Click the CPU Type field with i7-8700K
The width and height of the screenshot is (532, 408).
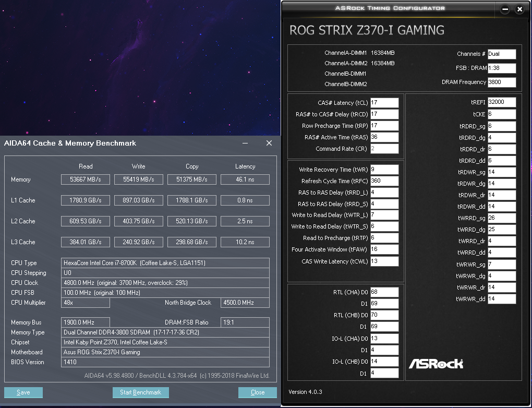tap(165, 263)
